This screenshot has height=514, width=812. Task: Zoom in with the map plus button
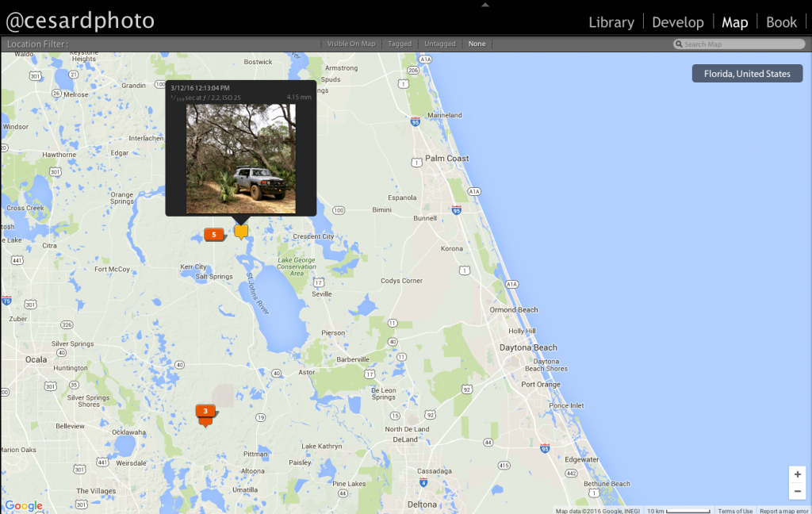point(798,474)
